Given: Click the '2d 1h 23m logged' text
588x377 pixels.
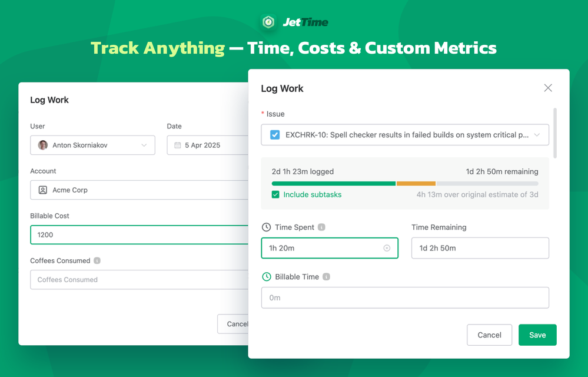Looking at the screenshot, I should (x=303, y=171).
